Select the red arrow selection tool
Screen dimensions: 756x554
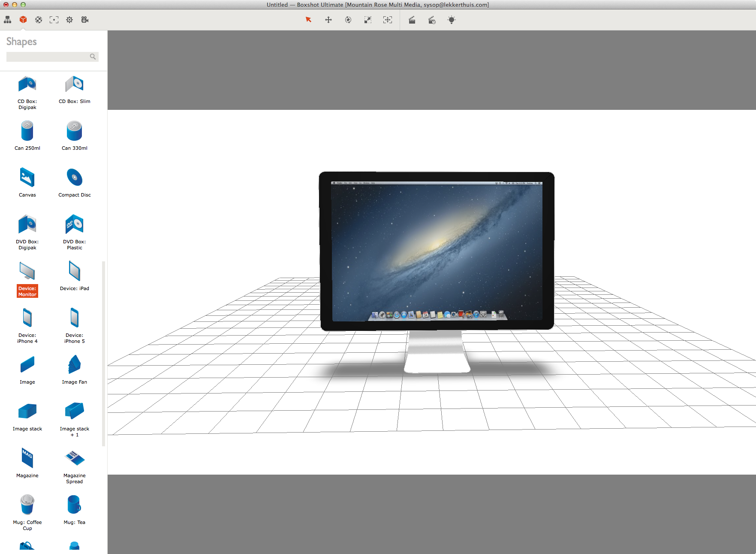point(308,20)
